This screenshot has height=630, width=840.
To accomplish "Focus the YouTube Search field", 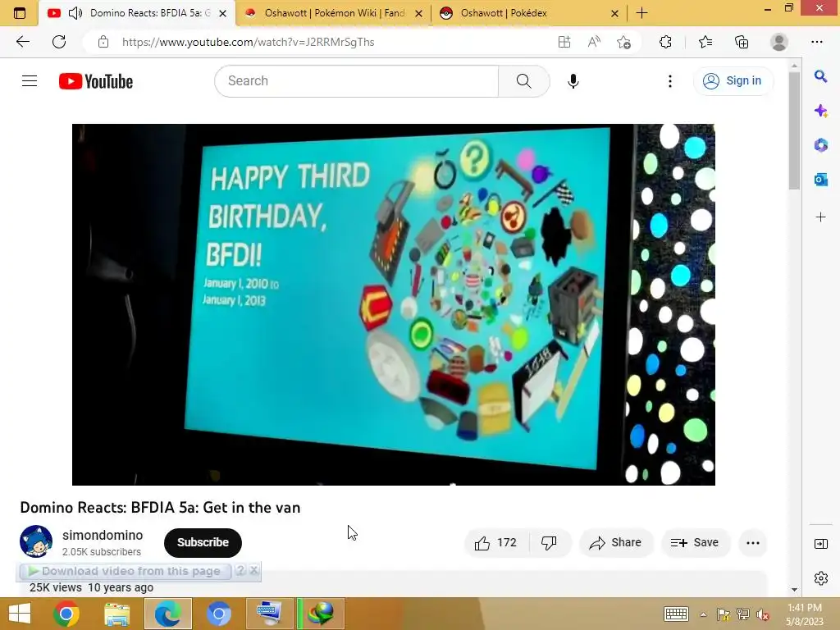I will [x=357, y=81].
